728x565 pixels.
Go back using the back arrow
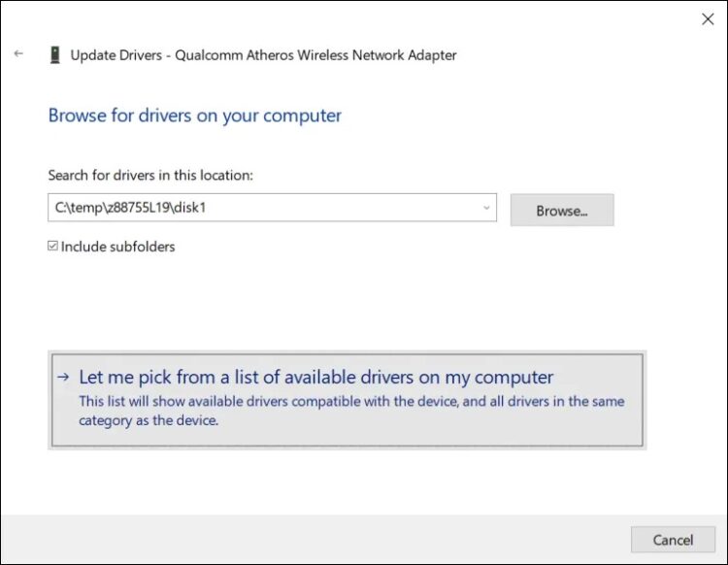[x=18, y=53]
